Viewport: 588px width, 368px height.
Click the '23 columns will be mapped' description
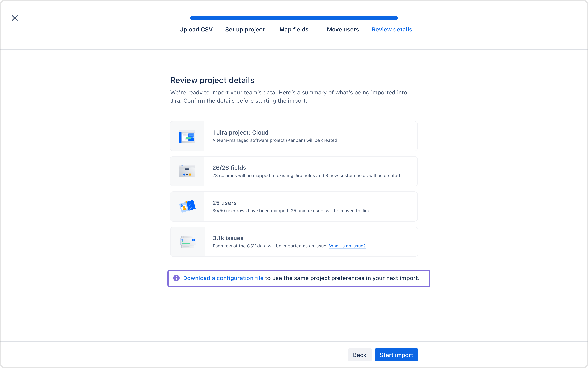(306, 175)
